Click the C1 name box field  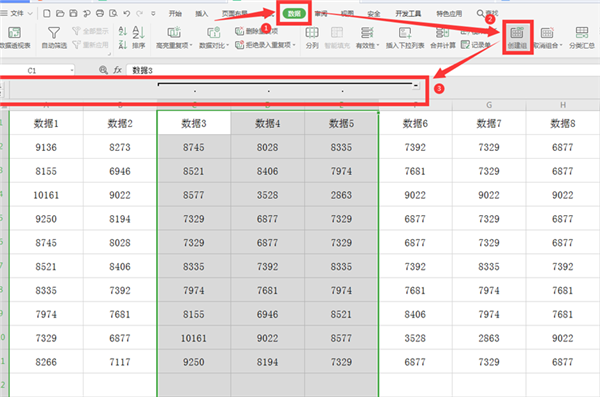(37, 70)
